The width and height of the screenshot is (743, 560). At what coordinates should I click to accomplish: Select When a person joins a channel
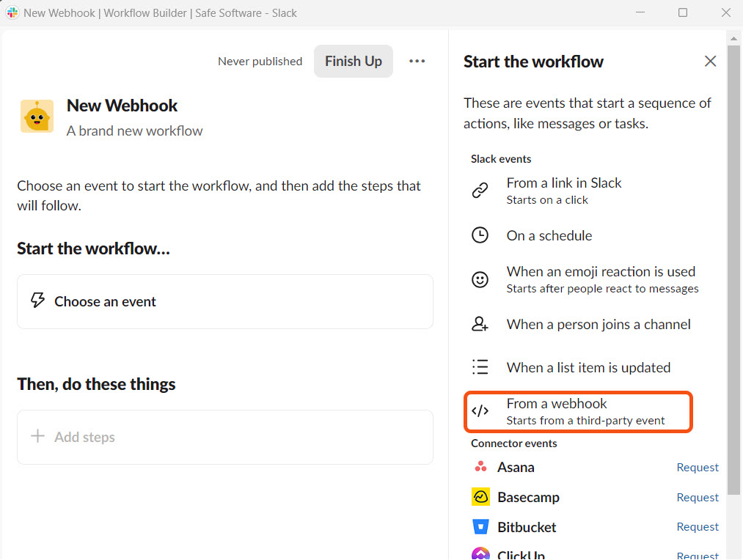pyautogui.click(x=580, y=324)
